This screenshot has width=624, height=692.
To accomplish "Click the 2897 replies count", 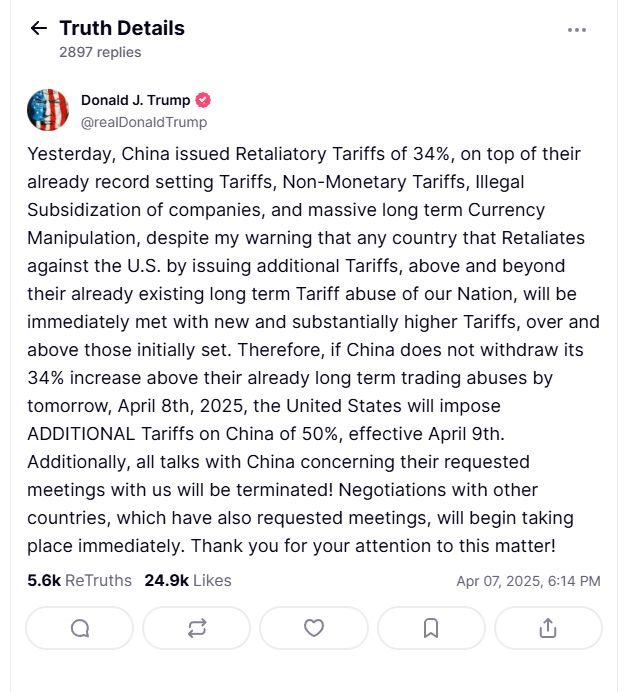I will click(100, 52).
